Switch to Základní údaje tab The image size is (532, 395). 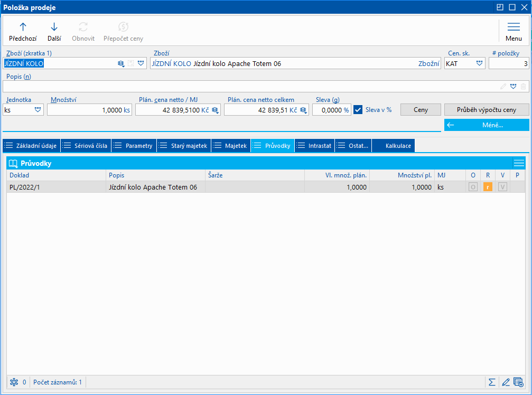pos(32,146)
